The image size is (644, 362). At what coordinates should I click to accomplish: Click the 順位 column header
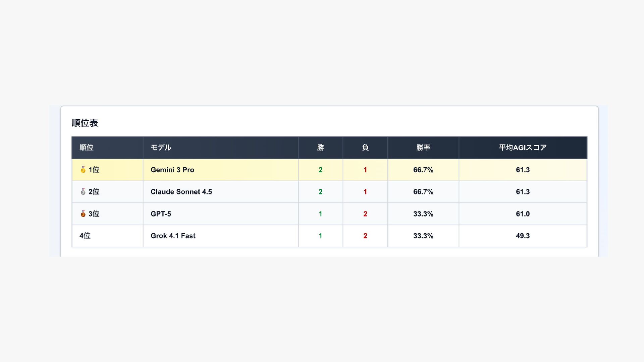[87, 147]
